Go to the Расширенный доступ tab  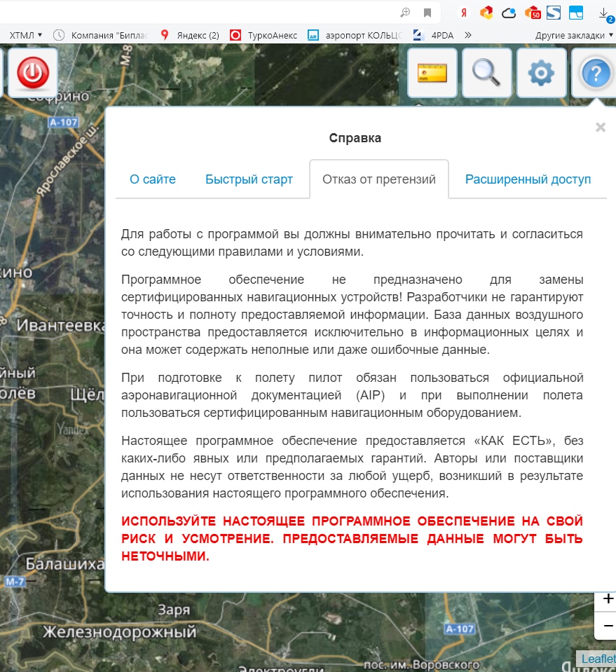pyautogui.click(x=528, y=179)
